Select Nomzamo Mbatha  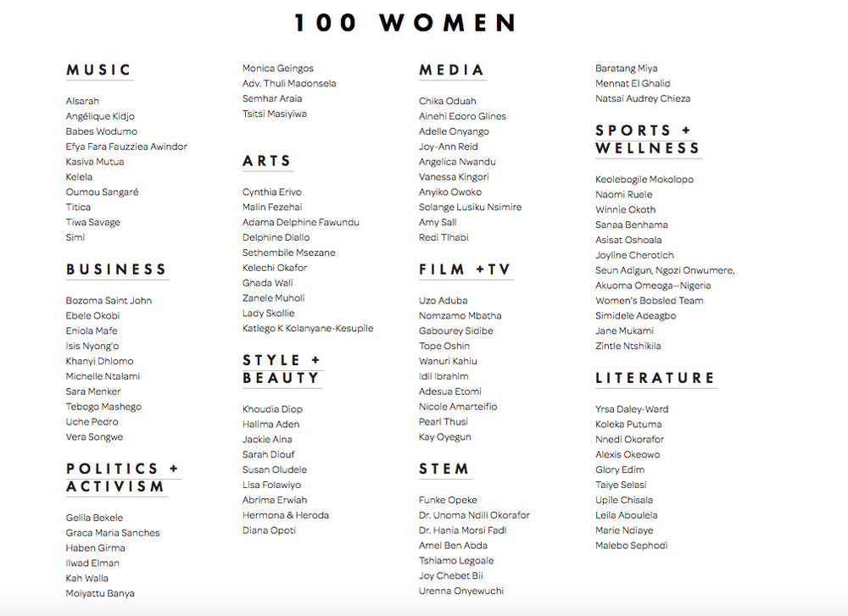tap(460, 315)
